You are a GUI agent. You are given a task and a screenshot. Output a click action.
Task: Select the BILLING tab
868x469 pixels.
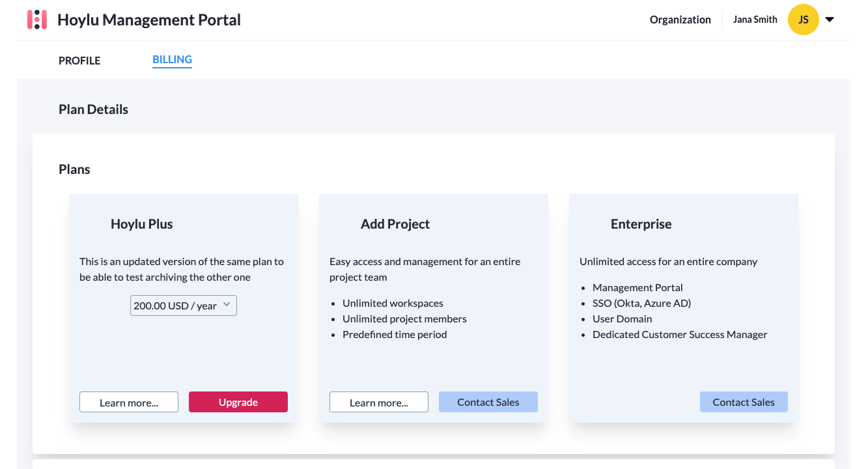click(172, 60)
